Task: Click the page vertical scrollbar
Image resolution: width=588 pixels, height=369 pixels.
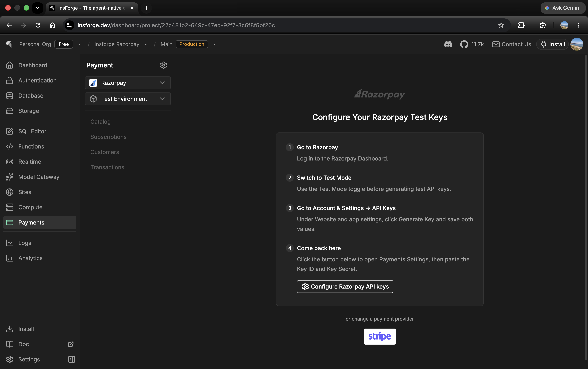Action: click(x=586, y=208)
